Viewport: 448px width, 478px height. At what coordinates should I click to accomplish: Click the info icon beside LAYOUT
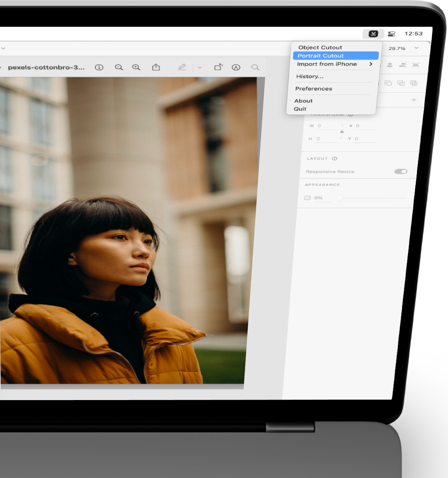click(x=335, y=158)
